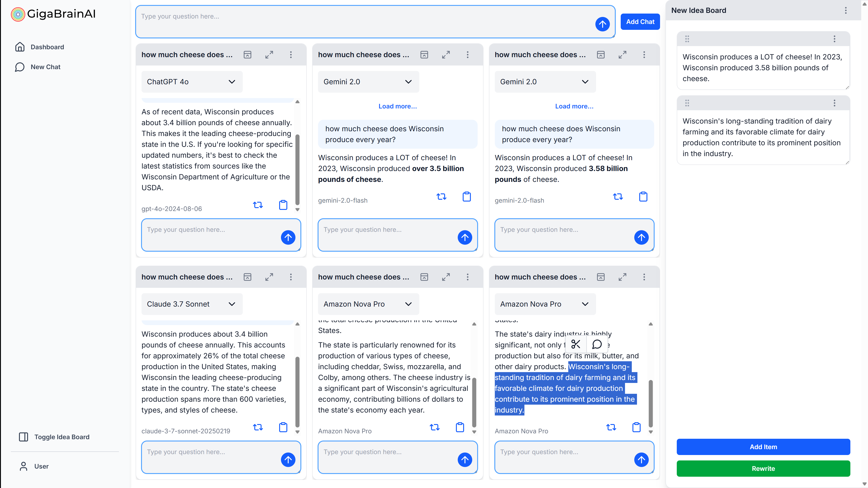
Task: Expand the Claude 3.7 Sonnet chat
Action: point(269,277)
